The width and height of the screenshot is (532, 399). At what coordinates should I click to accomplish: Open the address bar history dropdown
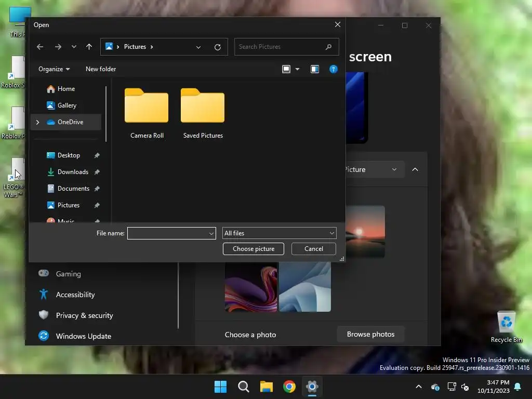pos(198,47)
